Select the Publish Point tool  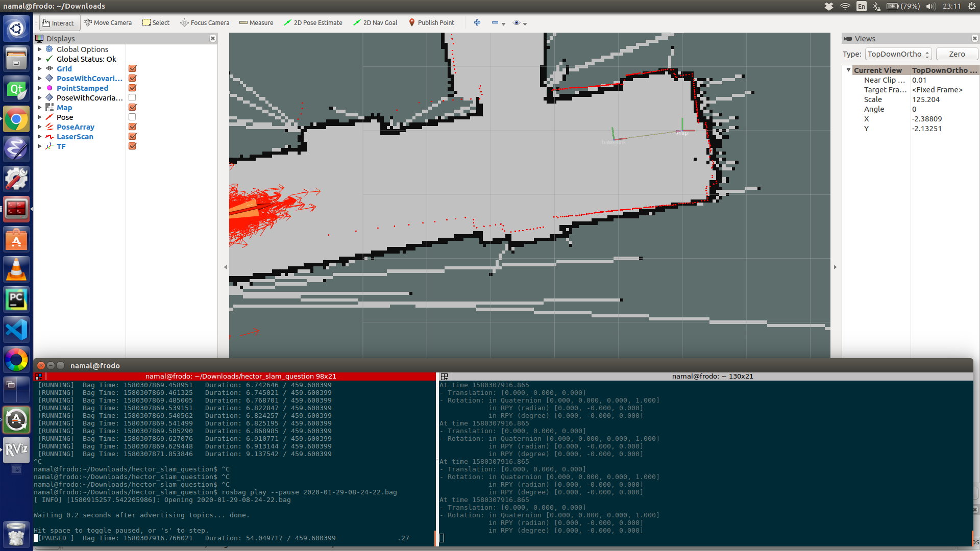click(x=431, y=23)
